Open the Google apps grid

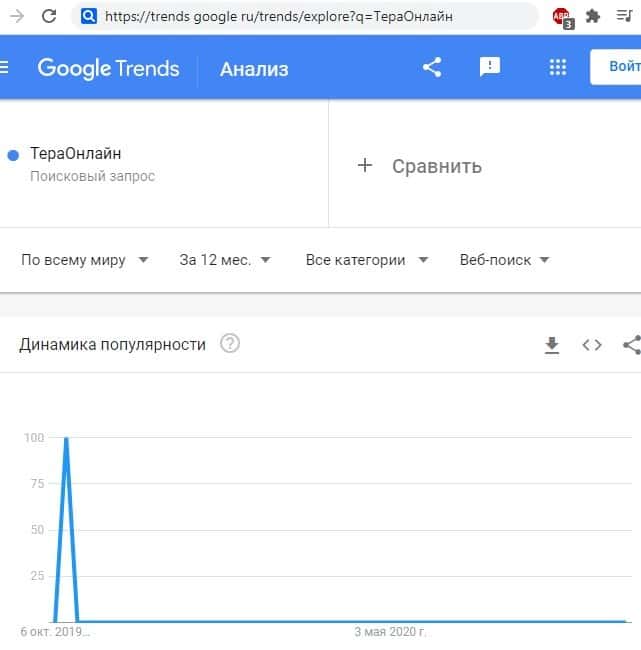pyautogui.click(x=558, y=68)
